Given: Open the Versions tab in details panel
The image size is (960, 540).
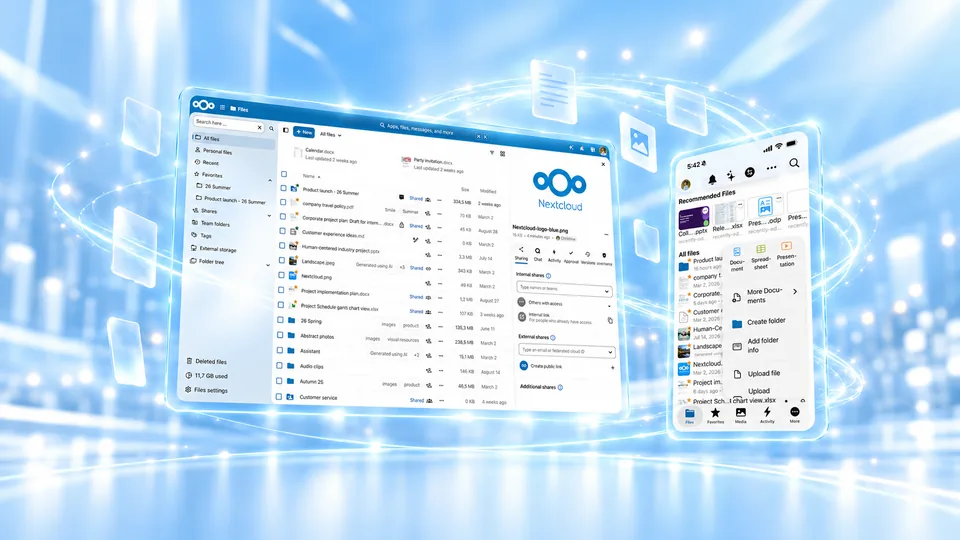Looking at the screenshot, I should click(x=587, y=258).
